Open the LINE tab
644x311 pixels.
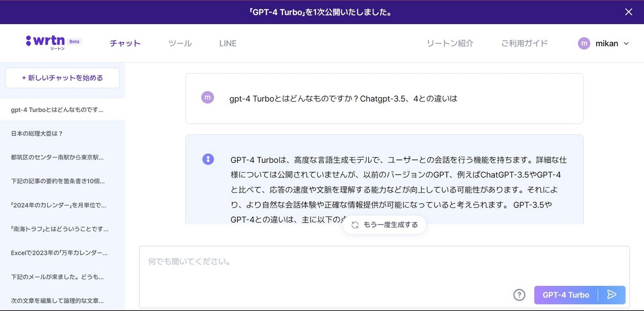pyautogui.click(x=228, y=43)
